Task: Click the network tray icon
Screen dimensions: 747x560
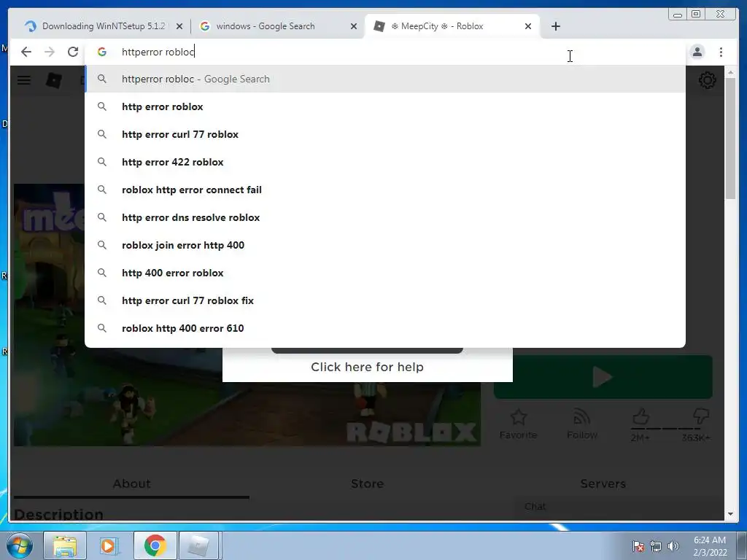Action: click(x=656, y=546)
